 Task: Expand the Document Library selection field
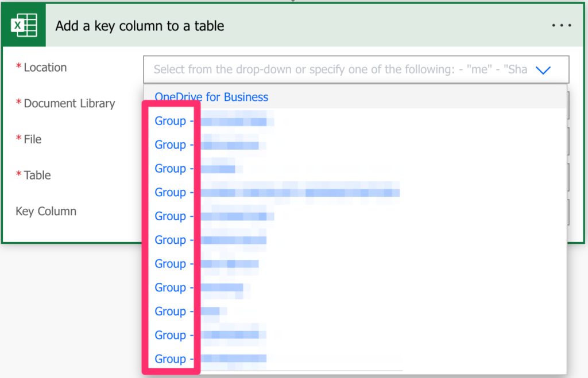click(566, 104)
